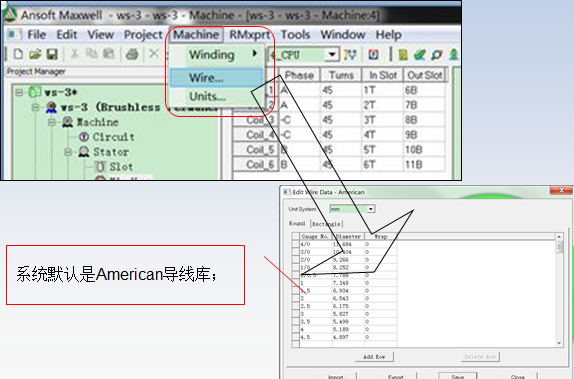Screen dimensions: 574x379
Task: Click the Add Row button
Action: pos(374,357)
